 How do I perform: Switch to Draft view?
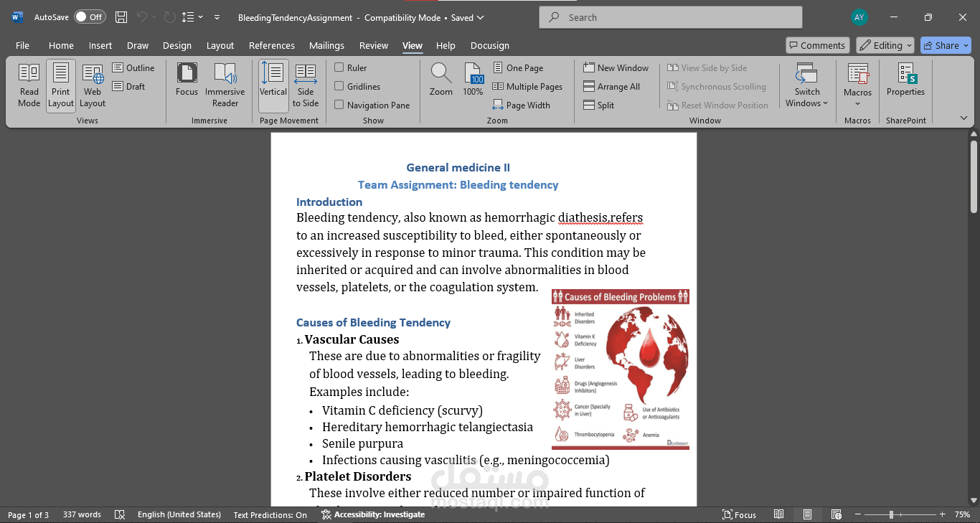(129, 87)
